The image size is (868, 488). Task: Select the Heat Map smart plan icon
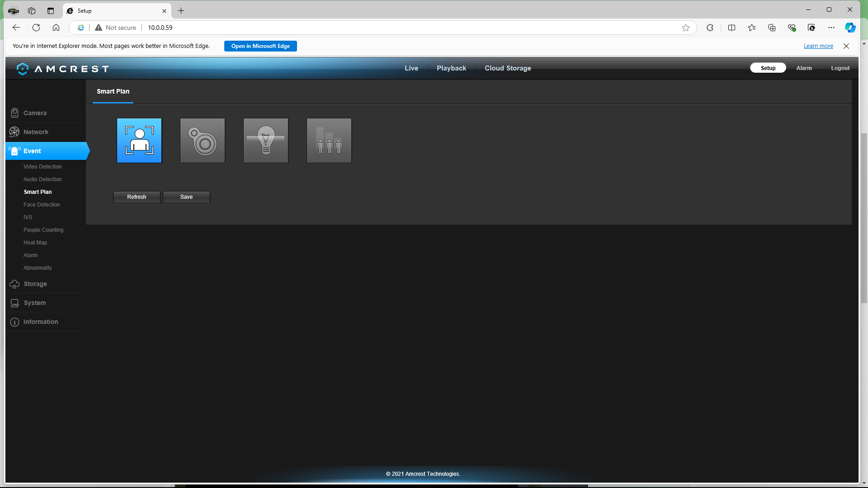203,141
